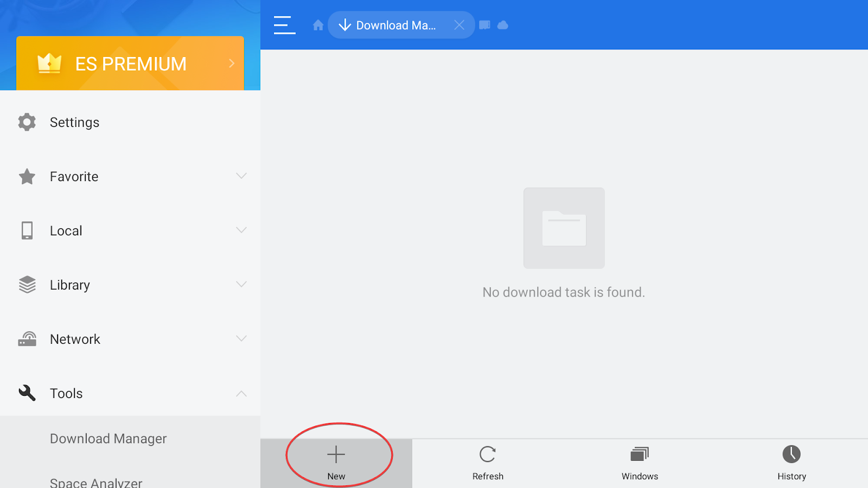Click the Windows stacked icon
868x488 pixels.
pos(640,454)
